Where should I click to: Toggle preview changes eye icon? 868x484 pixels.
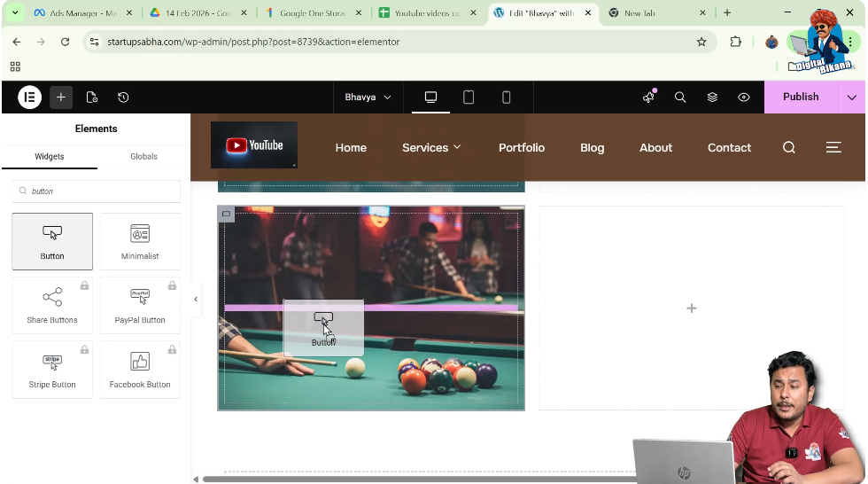[744, 98]
